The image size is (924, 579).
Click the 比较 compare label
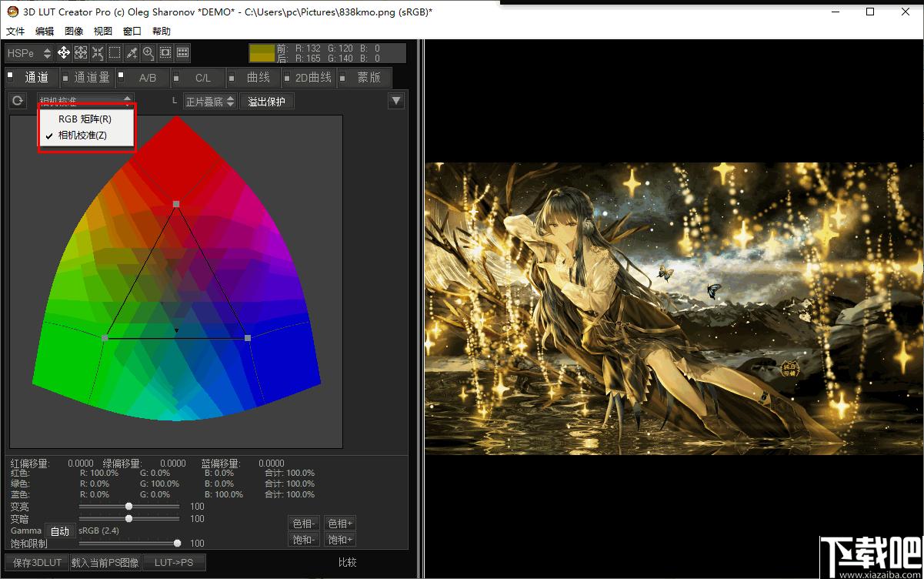[x=348, y=563]
